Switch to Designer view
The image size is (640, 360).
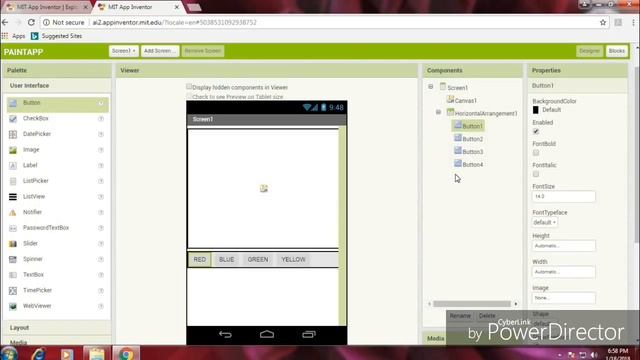point(589,51)
